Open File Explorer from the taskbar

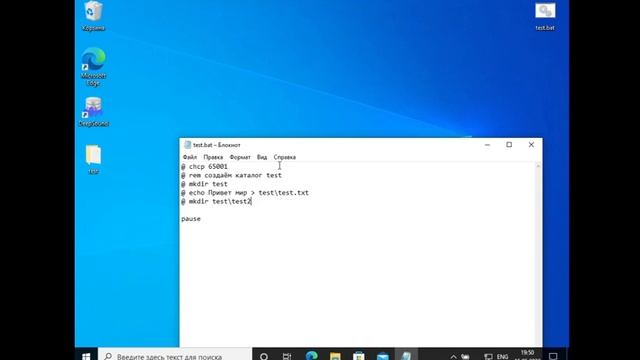[x=335, y=356]
